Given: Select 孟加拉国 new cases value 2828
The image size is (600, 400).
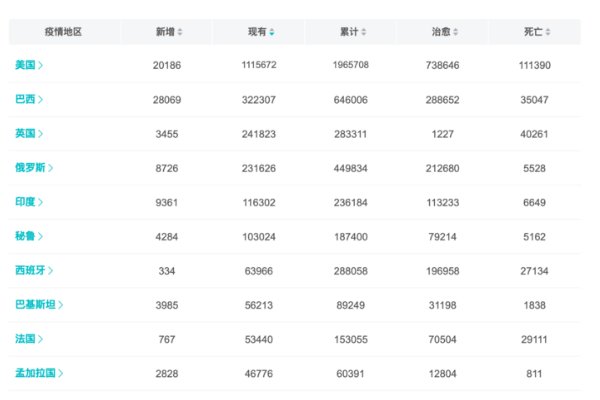Looking at the screenshot, I should [167, 374].
